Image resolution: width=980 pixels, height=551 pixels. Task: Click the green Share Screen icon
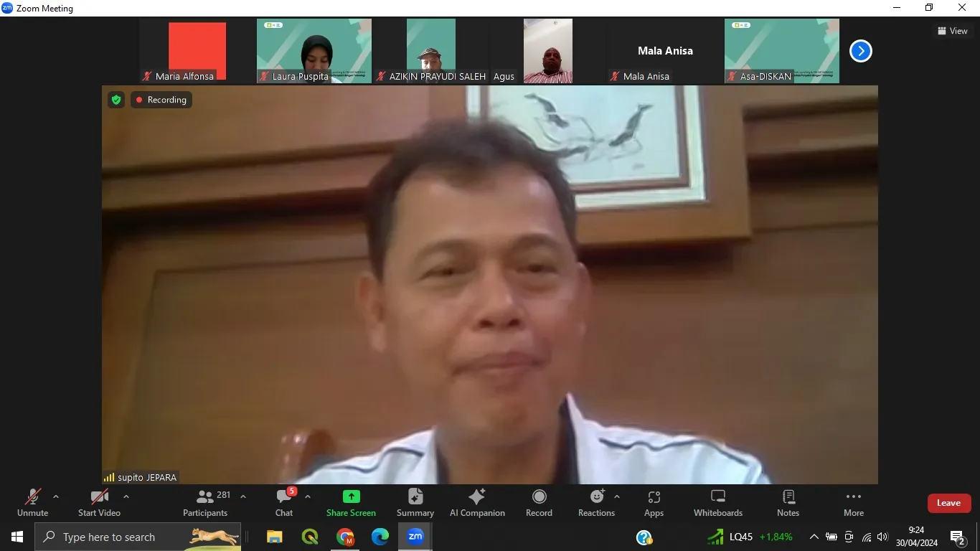351,496
